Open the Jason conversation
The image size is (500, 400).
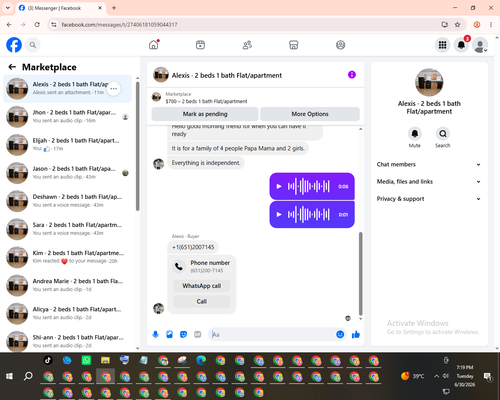coord(67,173)
